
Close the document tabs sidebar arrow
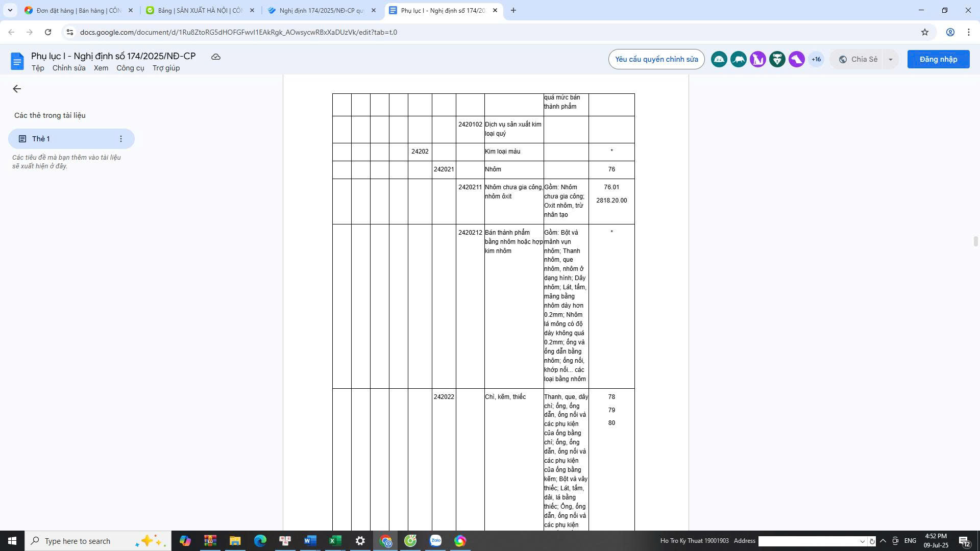[x=17, y=89]
